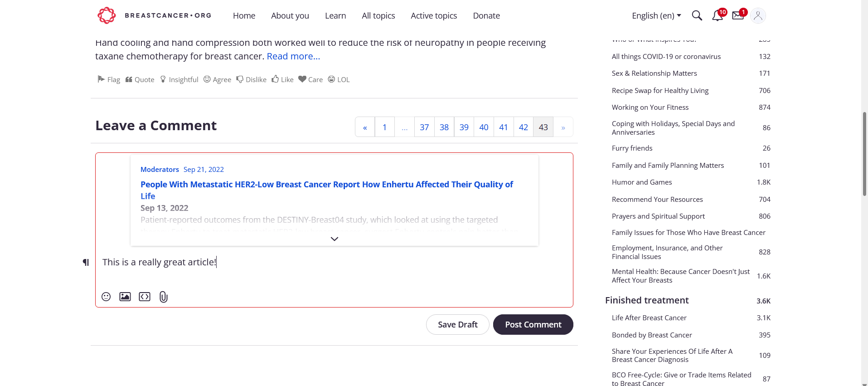Open the Furry friends category
868x386 pixels.
point(632,148)
